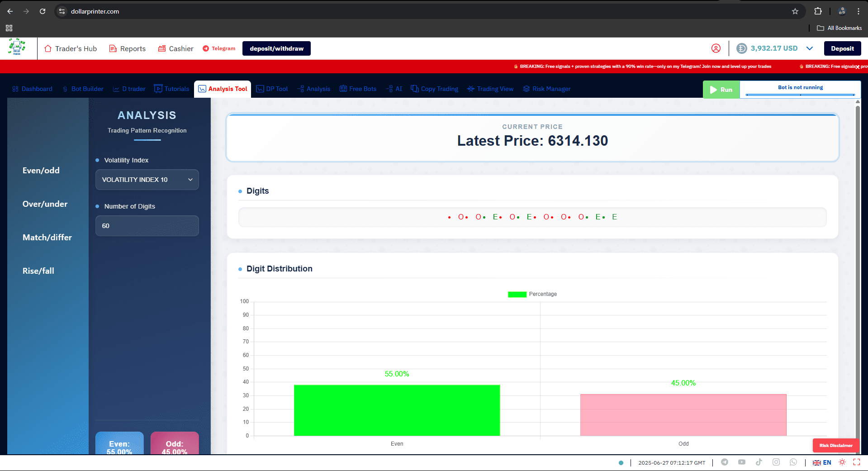
Task: Expand the account balance dropdown arrow
Action: (810, 48)
